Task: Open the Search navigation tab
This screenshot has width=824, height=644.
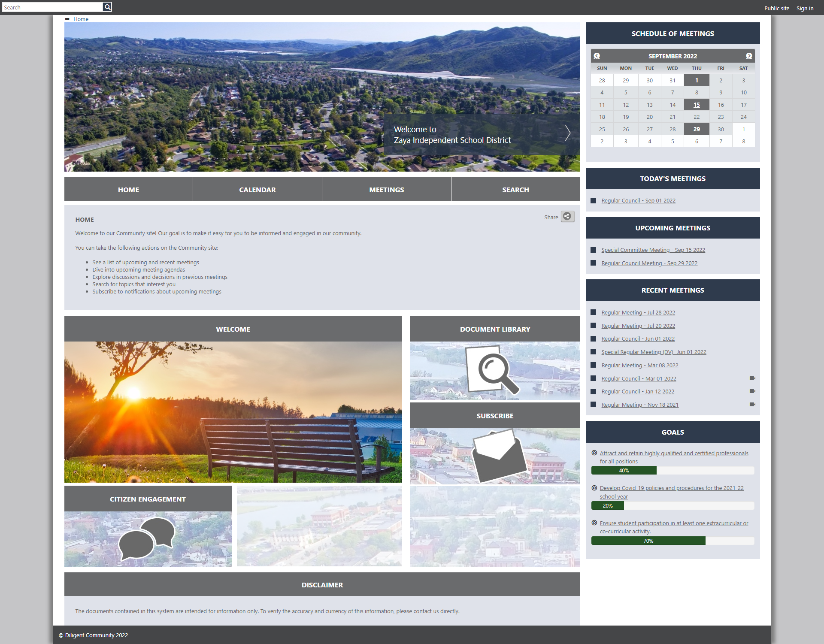Action: pos(515,190)
